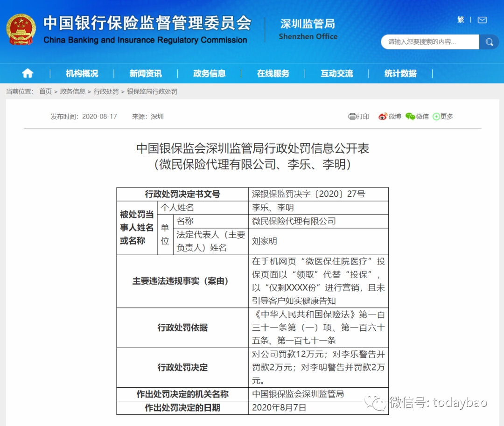Screen dimensions: 504x426
Task: Select the source text 来源：深圳
Action: tap(148, 116)
